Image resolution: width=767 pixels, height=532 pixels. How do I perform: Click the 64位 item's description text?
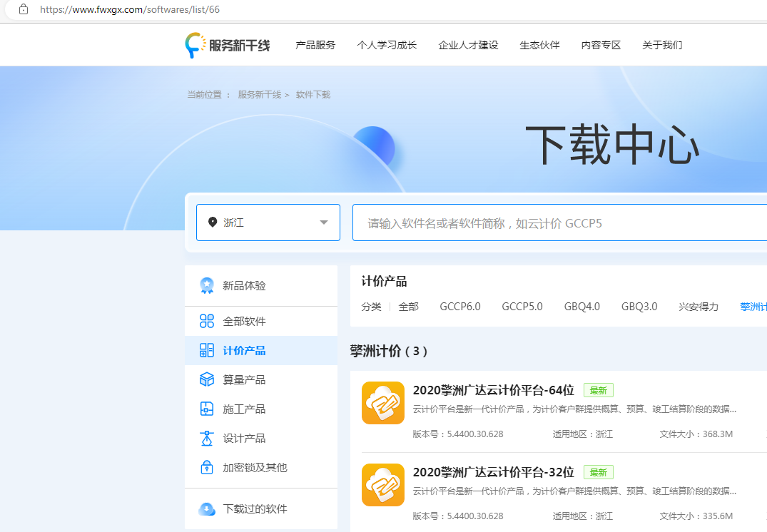(x=574, y=409)
